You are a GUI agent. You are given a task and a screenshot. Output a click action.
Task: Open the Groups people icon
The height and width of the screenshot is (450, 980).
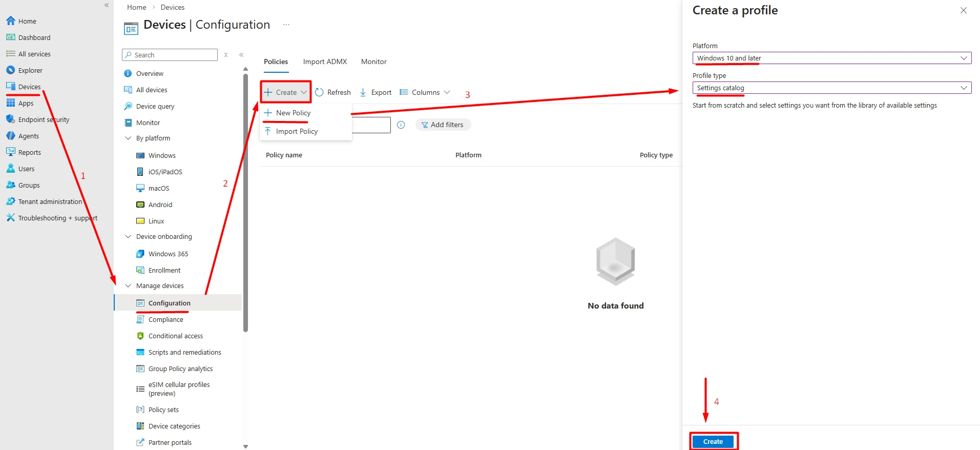[x=11, y=185]
